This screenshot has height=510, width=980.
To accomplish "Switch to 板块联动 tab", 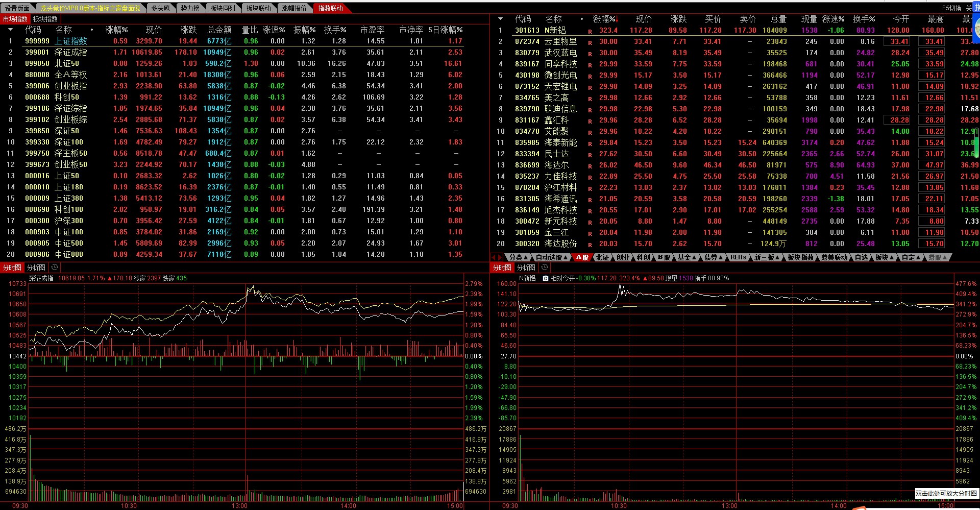I will tap(259, 8).
